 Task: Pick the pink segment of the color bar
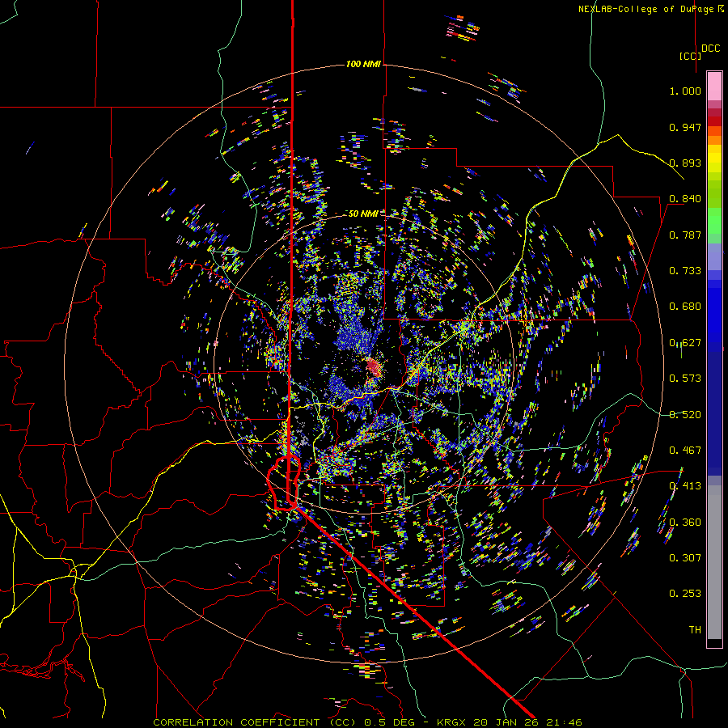[x=714, y=86]
